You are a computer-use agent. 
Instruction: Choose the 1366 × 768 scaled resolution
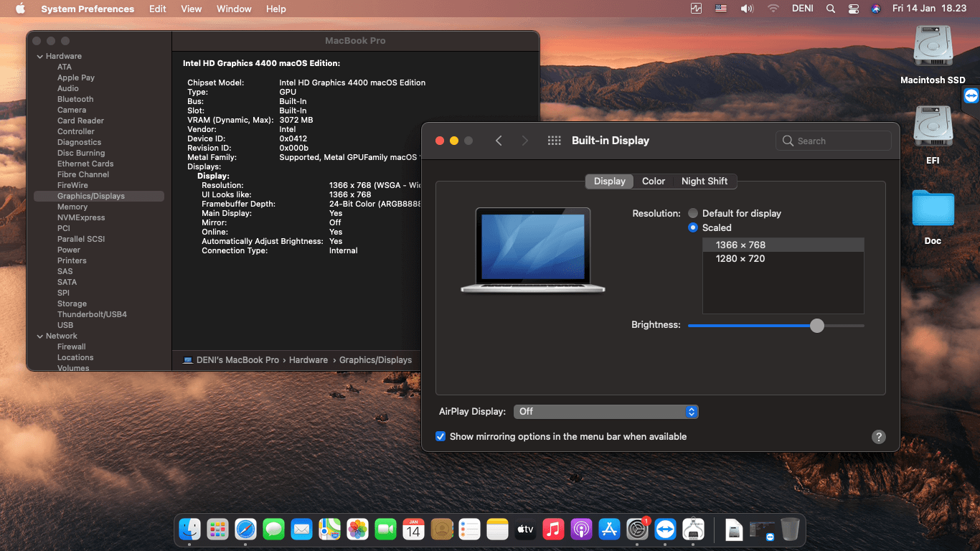pos(783,245)
